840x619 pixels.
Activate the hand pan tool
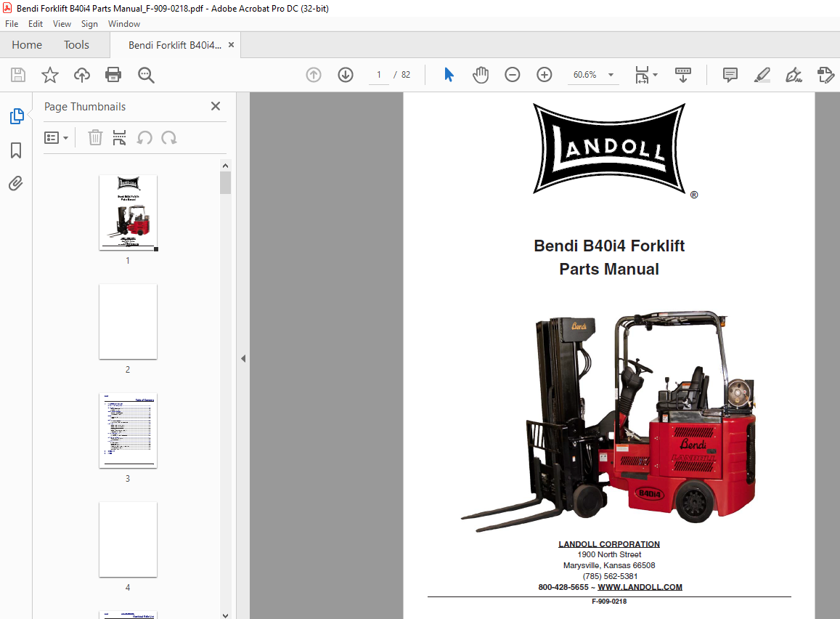click(x=481, y=75)
